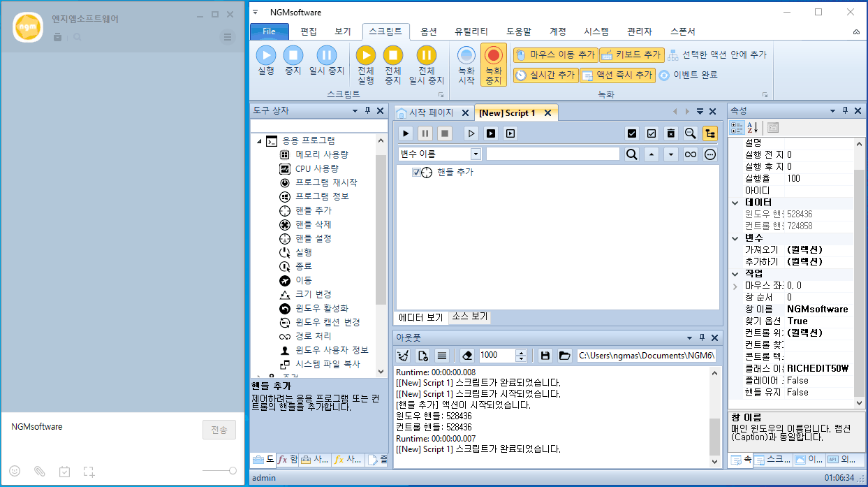Click the circled ellipsis icon in the editor search row
Viewport: 868px width, 487px height.
(710, 154)
